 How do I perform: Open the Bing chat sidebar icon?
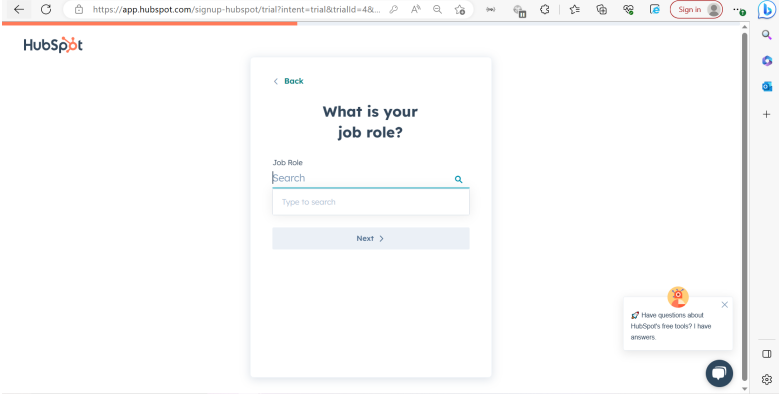pyautogui.click(x=766, y=10)
